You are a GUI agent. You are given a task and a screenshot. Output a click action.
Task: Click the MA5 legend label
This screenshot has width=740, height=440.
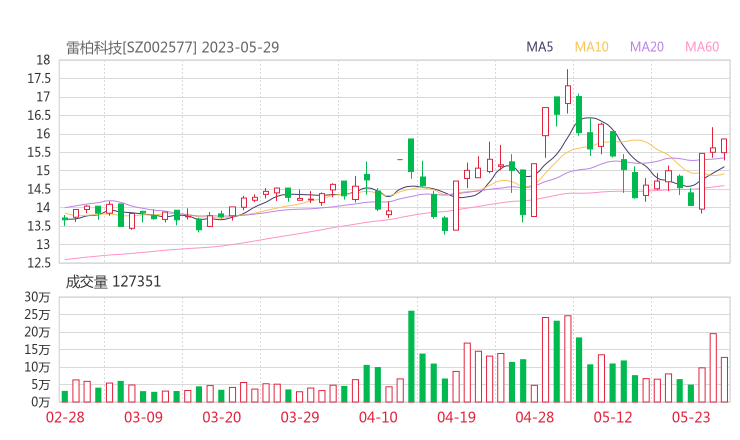[x=539, y=47]
